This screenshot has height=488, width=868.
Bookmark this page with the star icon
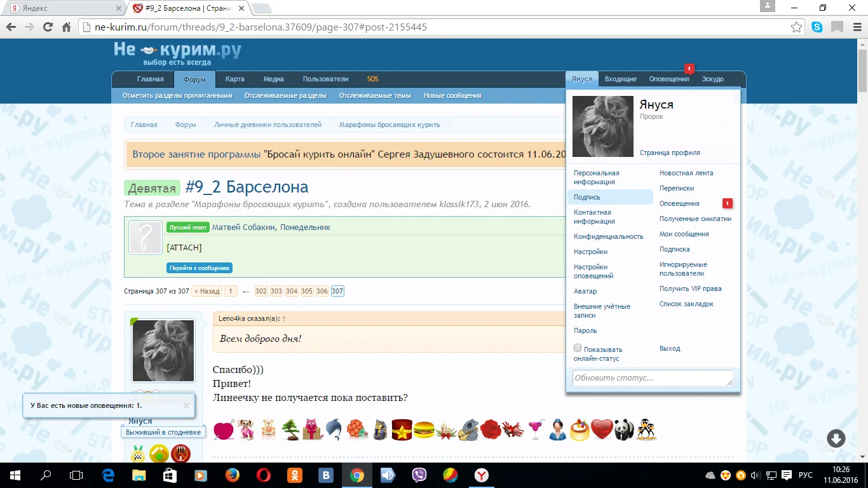[796, 27]
